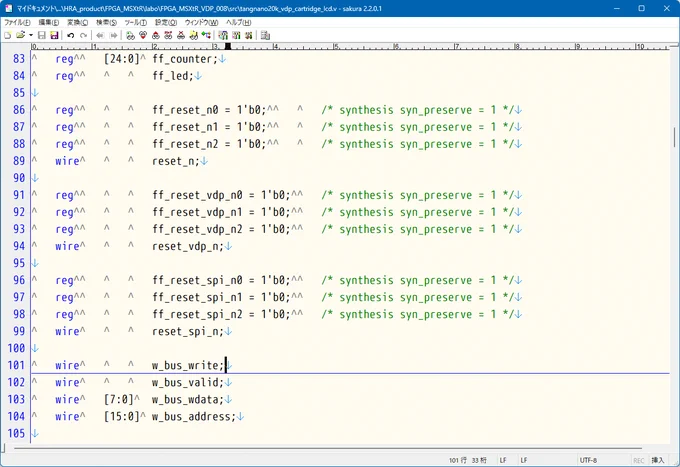Click the New file toolbar icon
The image size is (680, 467).
tap(7, 36)
